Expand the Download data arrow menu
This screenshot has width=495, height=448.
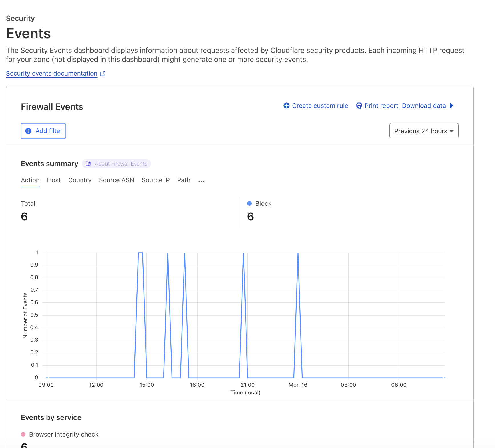452,106
